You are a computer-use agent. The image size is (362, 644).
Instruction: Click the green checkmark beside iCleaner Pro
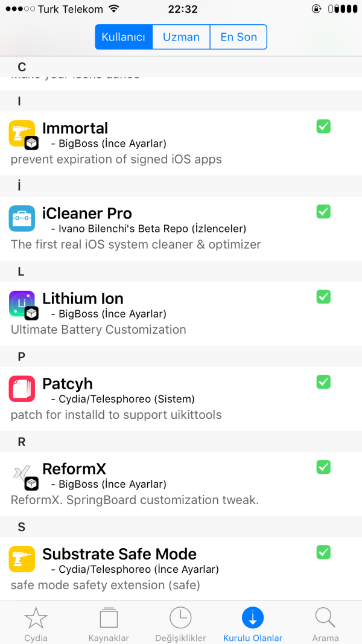323,211
